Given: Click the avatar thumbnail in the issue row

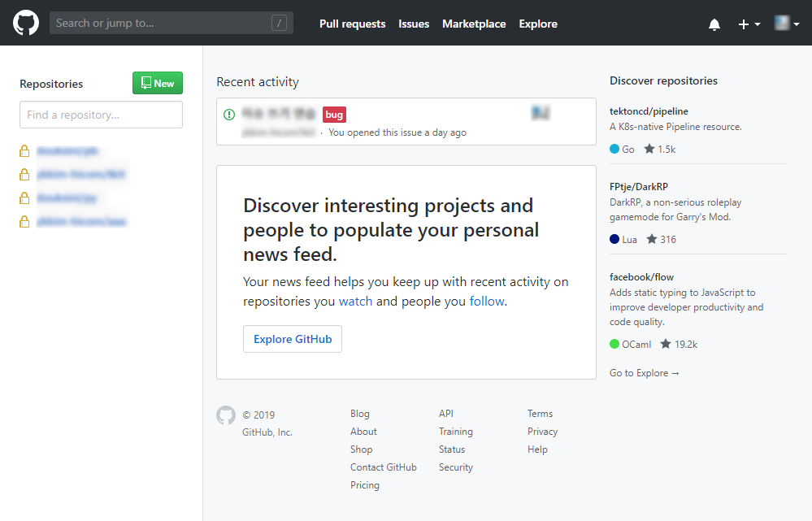Looking at the screenshot, I should click(x=541, y=112).
